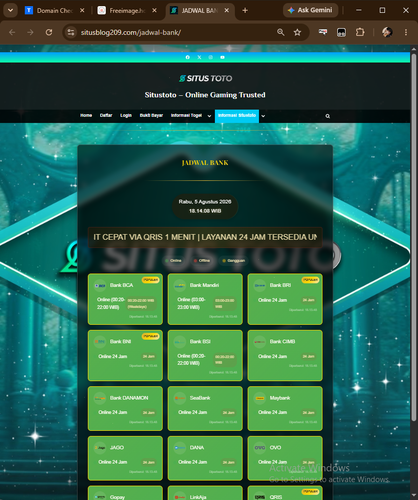418x500 pixels.
Task: Click the JAGO logo icon
Action: click(x=100, y=448)
